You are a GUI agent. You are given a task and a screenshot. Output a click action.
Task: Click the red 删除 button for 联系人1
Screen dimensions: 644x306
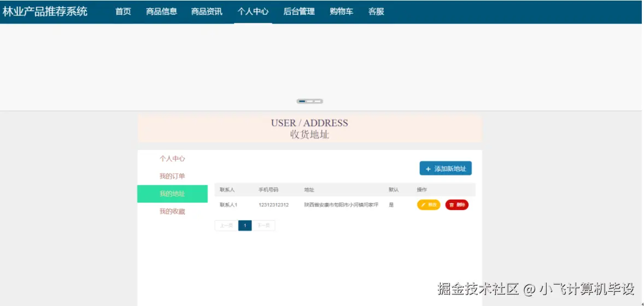456,205
